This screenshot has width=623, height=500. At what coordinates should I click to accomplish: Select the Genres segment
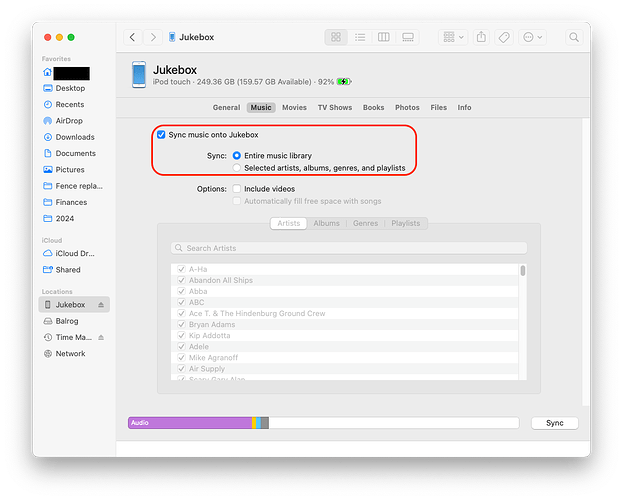(366, 223)
